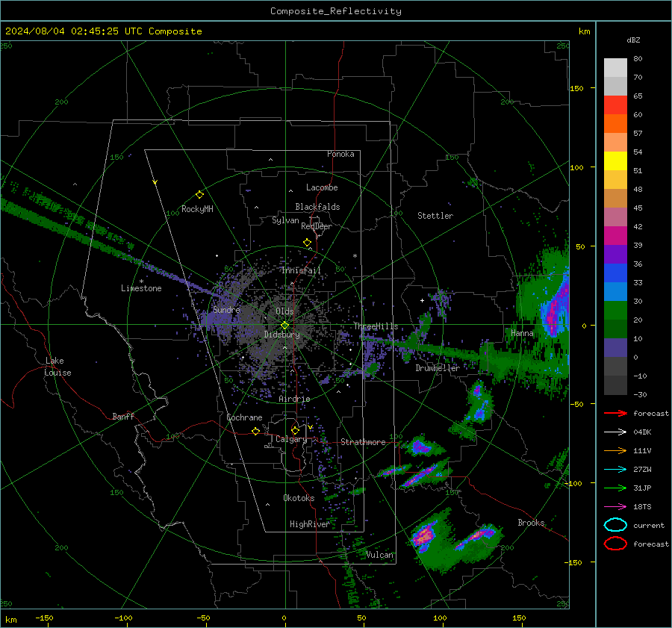
Task: Select the 65 dBZ red color swatch
Action: 615,105
